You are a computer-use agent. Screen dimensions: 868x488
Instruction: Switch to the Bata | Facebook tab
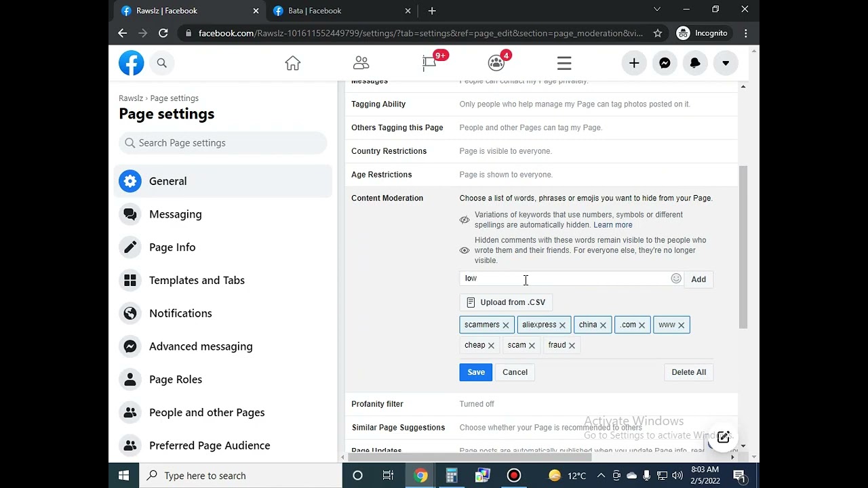pyautogui.click(x=340, y=11)
